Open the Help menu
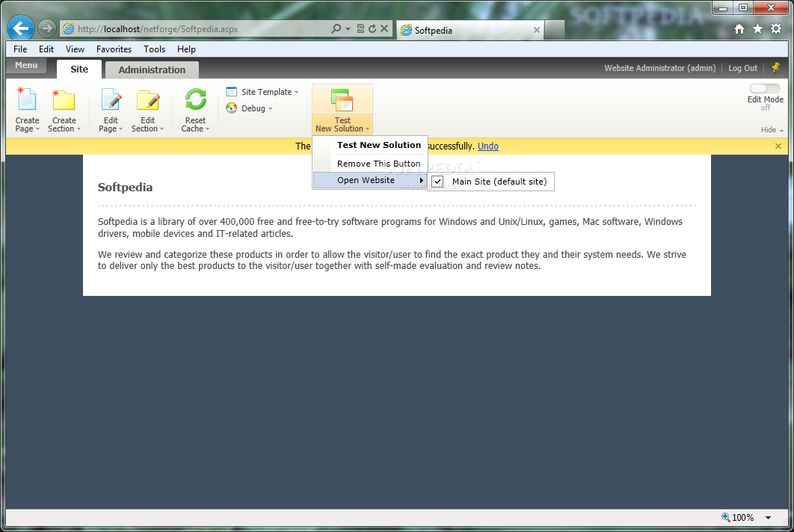The width and height of the screenshot is (794, 532). click(x=186, y=49)
